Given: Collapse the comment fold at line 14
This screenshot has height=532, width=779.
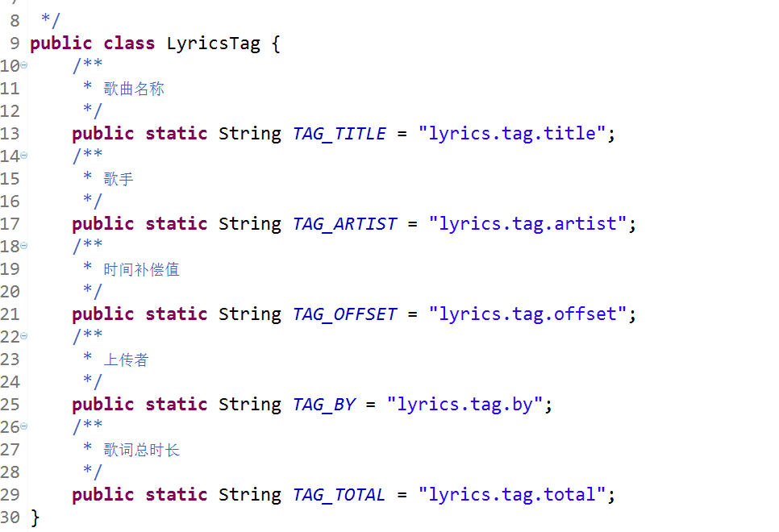Looking at the screenshot, I should click(x=23, y=156).
